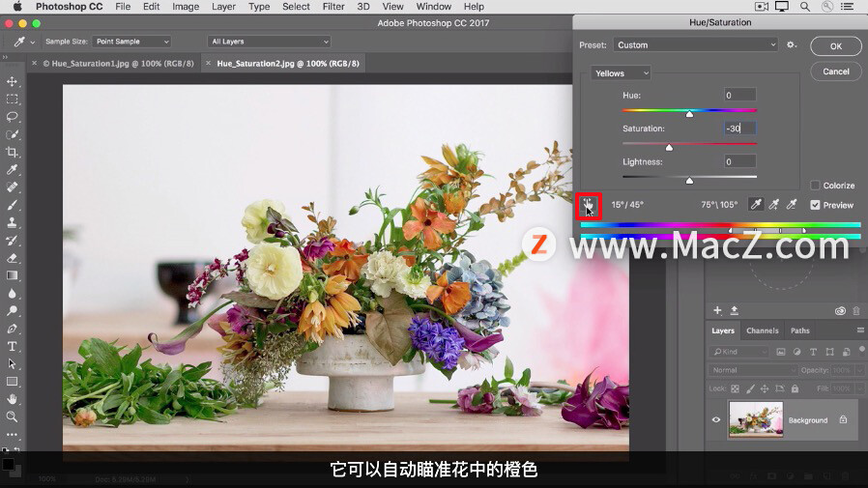The width and height of the screenshot is (868, 488).
Task: Select the History Brush tool
Action: [x=12, y=240]
